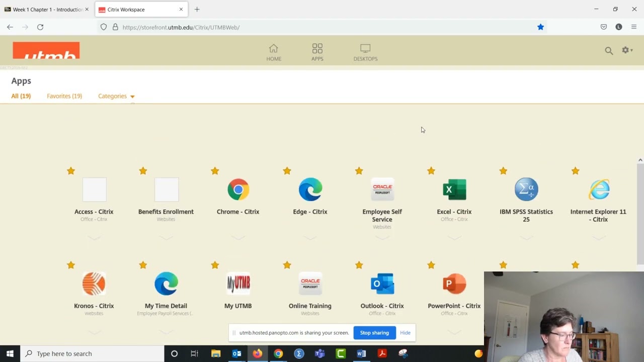Open the Online Training Oracle icon
The height and width of the screenshot is (362, 644).
[310, 284]
